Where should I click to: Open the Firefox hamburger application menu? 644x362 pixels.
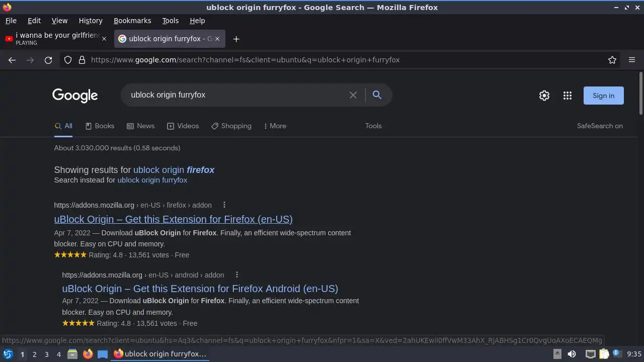tap(632, 60)
